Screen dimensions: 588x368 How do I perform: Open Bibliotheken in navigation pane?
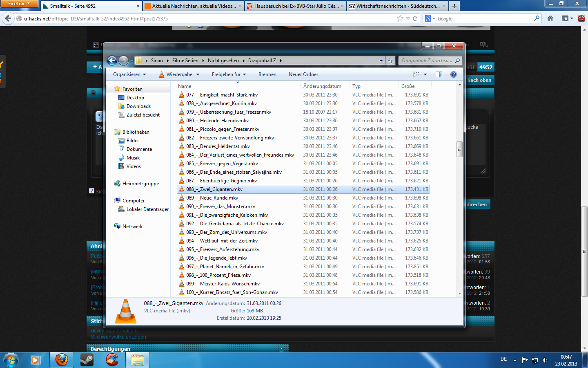click(x=136, y=132)
